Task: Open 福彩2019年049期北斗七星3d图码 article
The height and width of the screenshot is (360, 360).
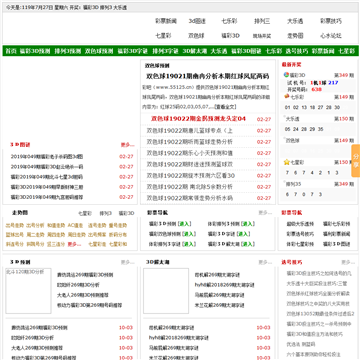Action: [x=47, y=177]
